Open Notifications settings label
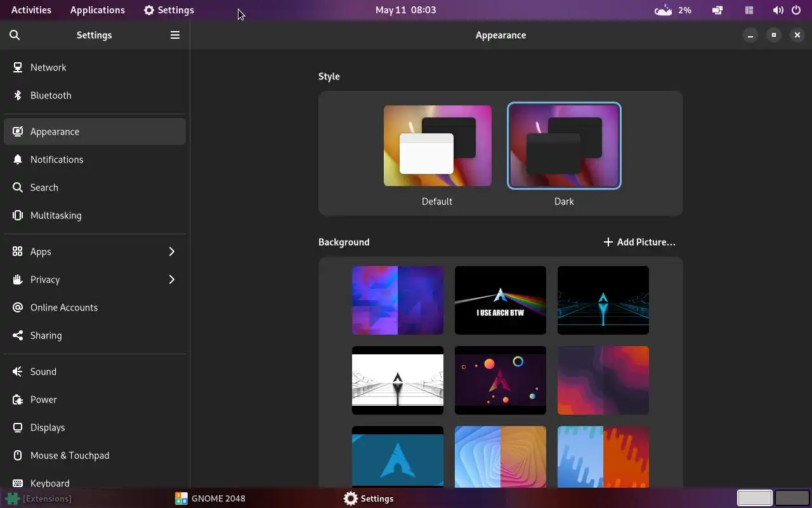812x508 pixels. (x=56, y=159)
